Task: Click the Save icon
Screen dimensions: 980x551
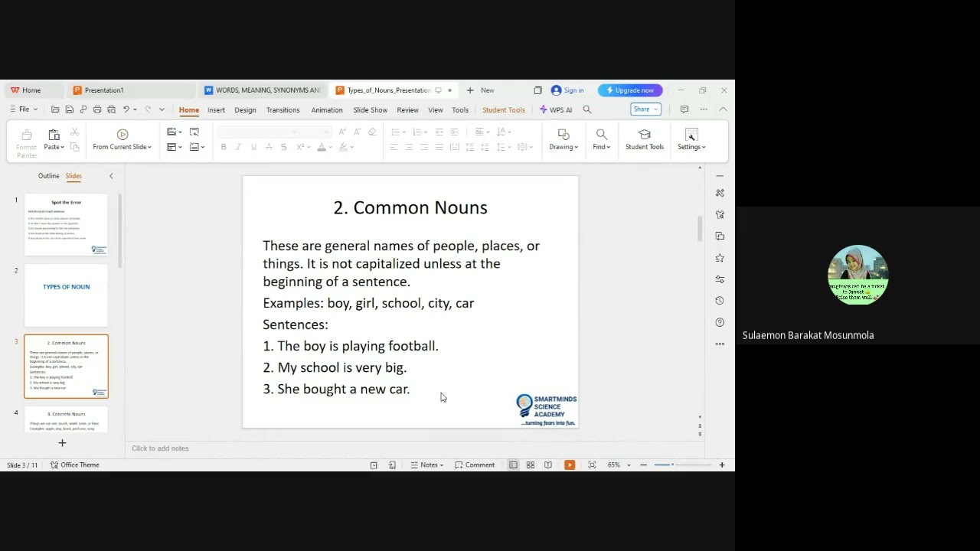Action: [x=69, y=109]
